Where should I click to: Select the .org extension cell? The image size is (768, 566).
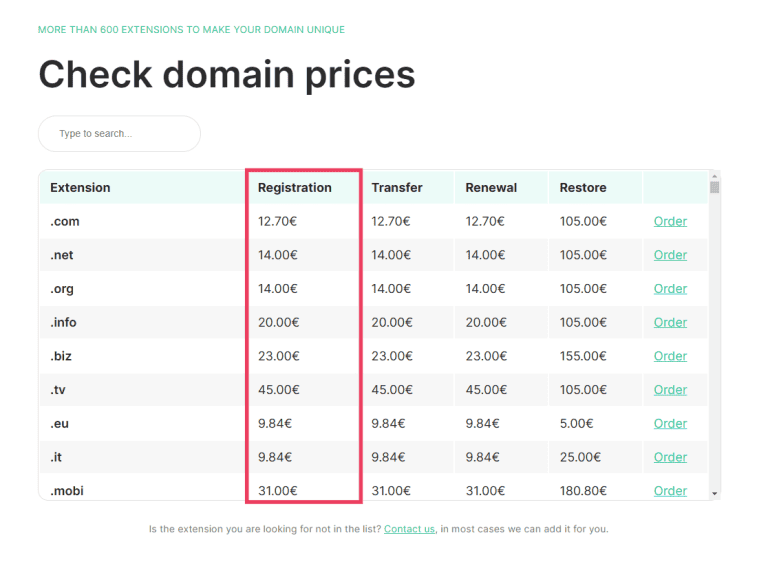[x=142, y=289]
